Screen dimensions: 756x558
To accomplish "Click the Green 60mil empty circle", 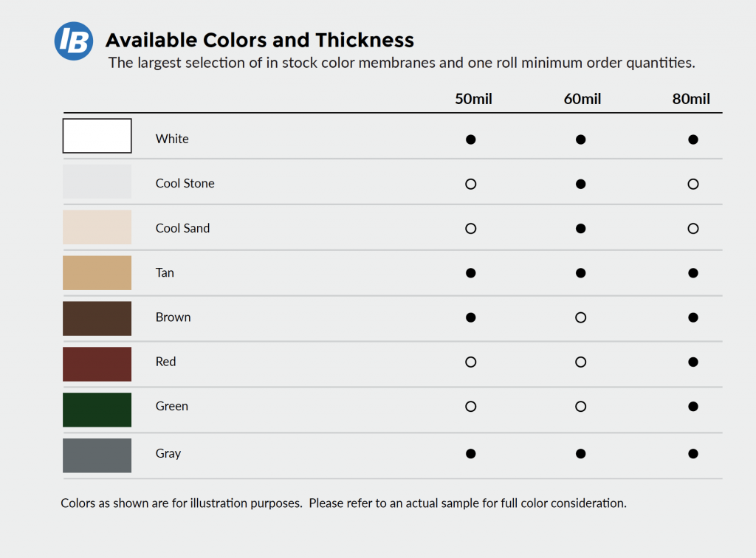I will pos(580,407).
